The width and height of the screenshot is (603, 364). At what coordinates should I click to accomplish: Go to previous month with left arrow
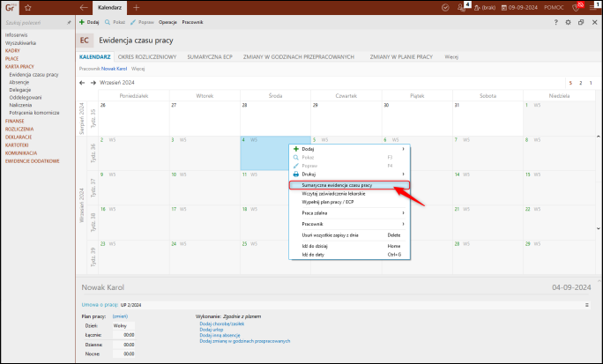[82, 83]
